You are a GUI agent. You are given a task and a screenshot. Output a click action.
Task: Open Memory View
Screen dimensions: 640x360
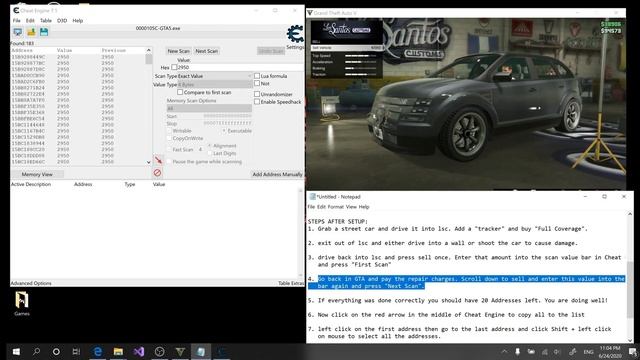click(37, 174)
